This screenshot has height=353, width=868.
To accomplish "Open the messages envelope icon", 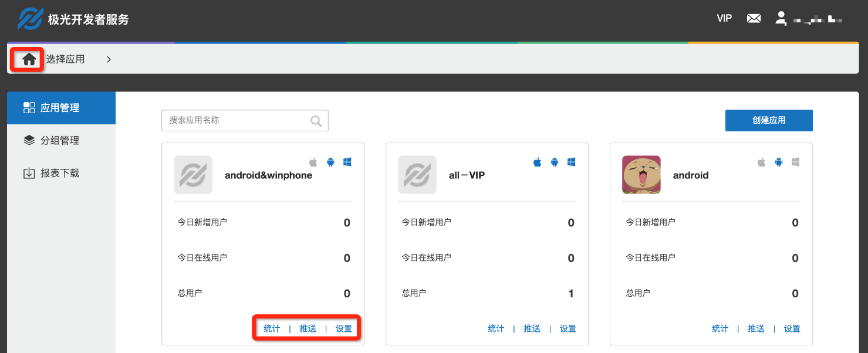I will click(754, 18).
